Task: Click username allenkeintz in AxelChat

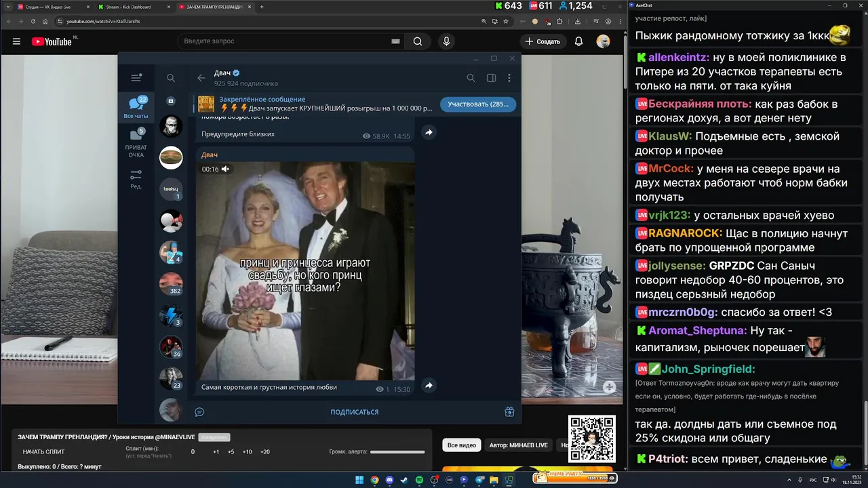Action: coord(679,58)
